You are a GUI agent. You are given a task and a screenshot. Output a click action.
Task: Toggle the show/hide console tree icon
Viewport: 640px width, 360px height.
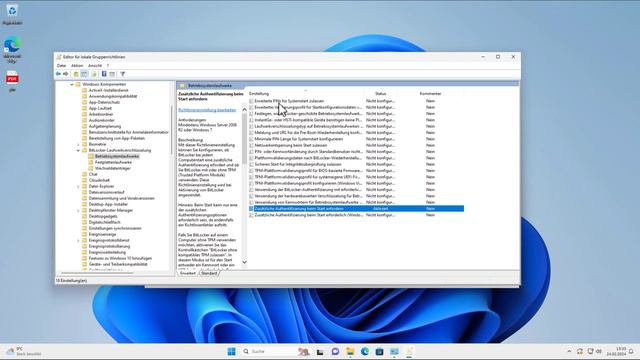[x=84, y=74]
